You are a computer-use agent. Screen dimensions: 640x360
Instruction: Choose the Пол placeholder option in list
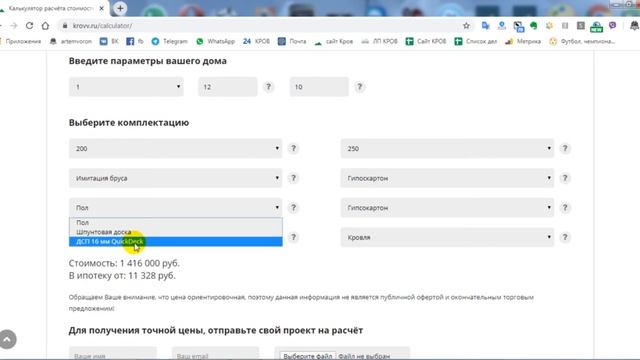click(x=176, y=222)
